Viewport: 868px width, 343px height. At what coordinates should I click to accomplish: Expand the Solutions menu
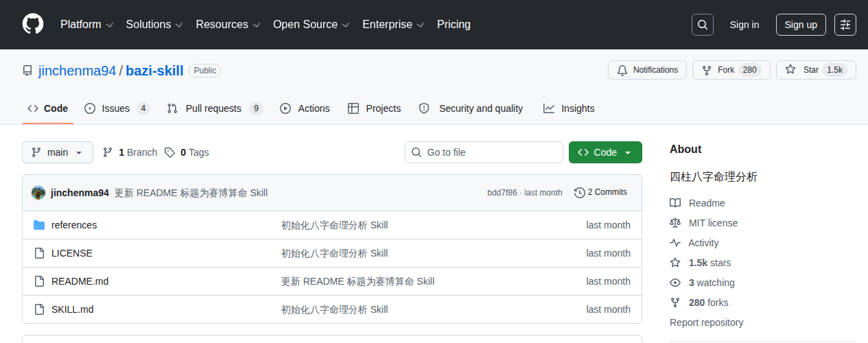[154, 25]
